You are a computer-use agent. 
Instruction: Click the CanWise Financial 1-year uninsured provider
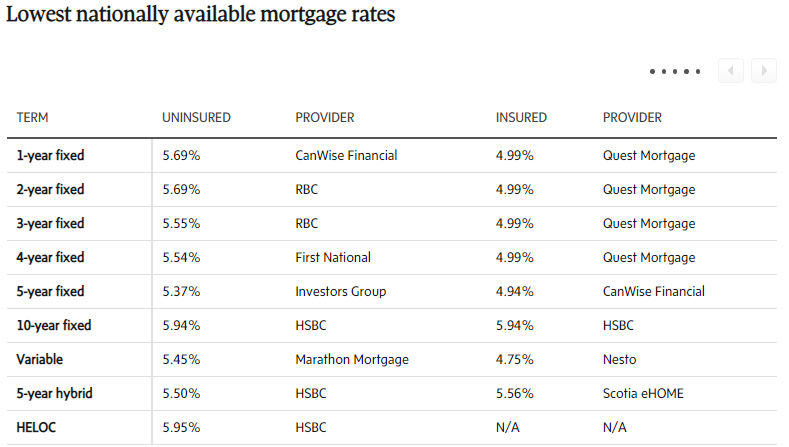tap(346, 155)
